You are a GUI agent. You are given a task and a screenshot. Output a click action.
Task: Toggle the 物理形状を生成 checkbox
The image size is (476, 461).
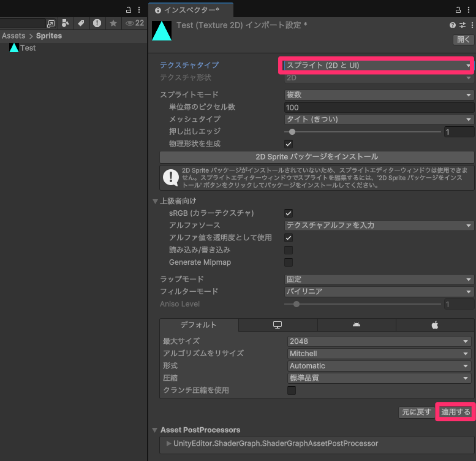click(x=289, y=144)
